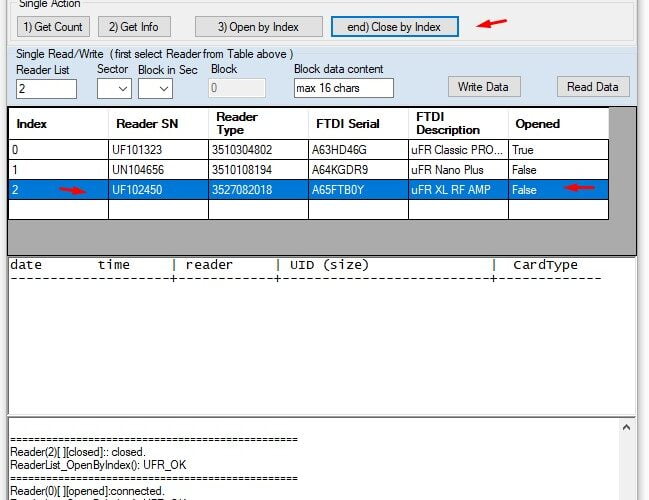Click FTDI serial A64KGDR9
This screenshot has height=500, width=649.
pyautogui.click(x=358, y=170)
